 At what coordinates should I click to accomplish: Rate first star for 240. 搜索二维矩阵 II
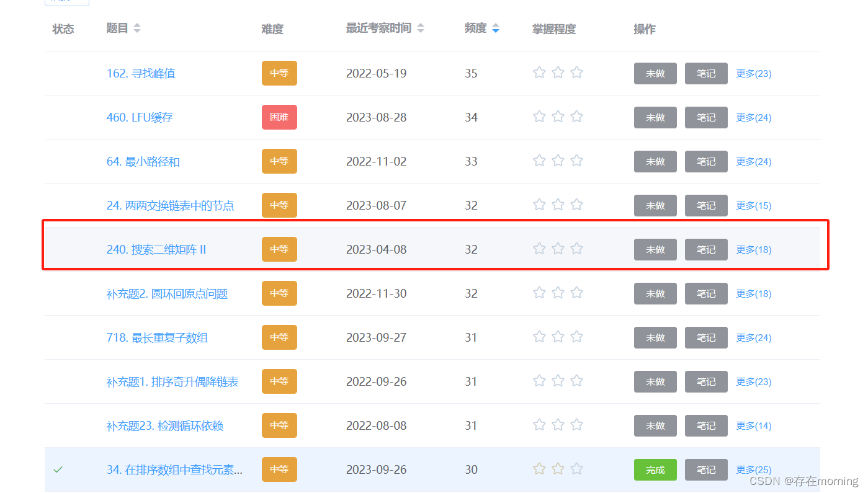point(539,249)
